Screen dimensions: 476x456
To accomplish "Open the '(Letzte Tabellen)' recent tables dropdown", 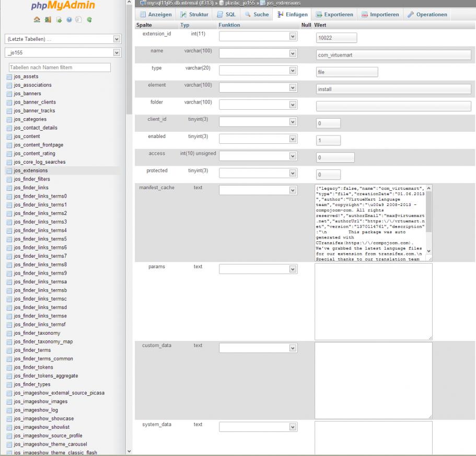I will point(62,39).
